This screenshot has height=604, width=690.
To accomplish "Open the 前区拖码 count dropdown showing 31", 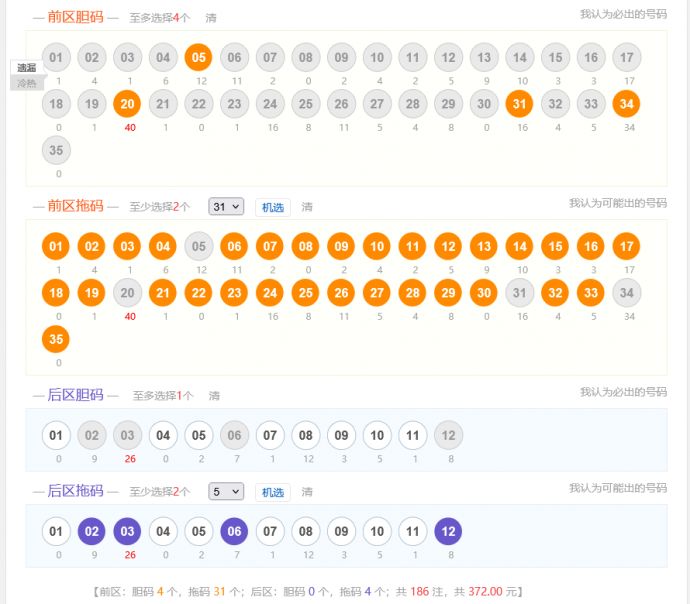I will coord(226,207).
